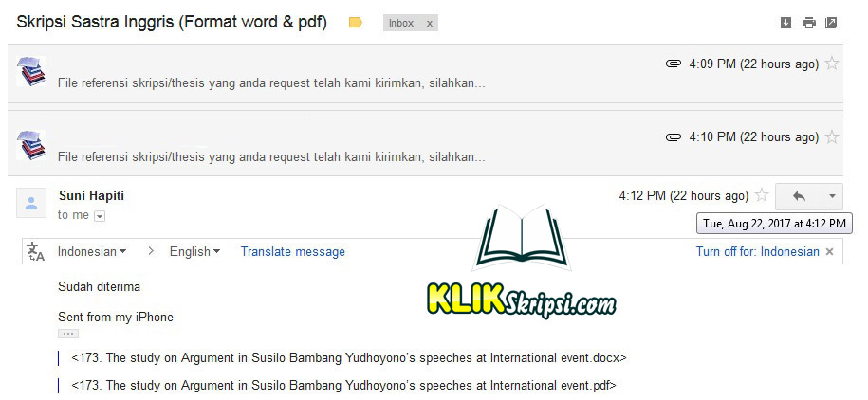Dismiss the translation bar with x

(x=829, y=252)
